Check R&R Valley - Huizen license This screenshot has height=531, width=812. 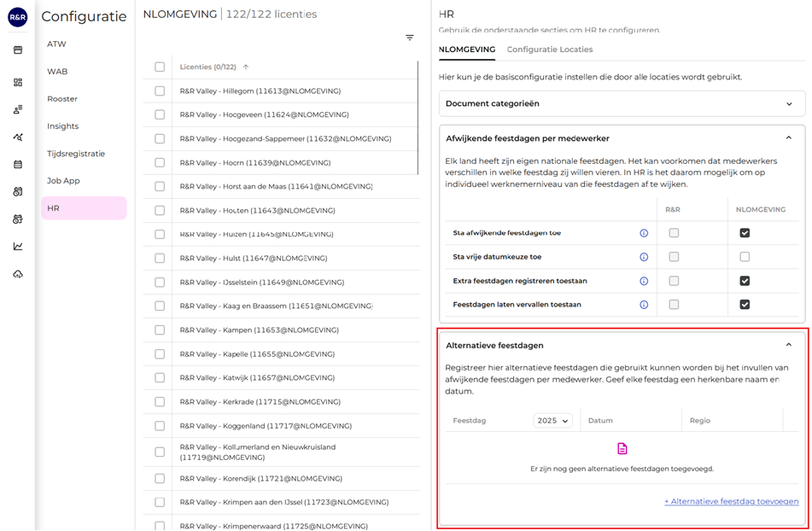pos(160,235)
